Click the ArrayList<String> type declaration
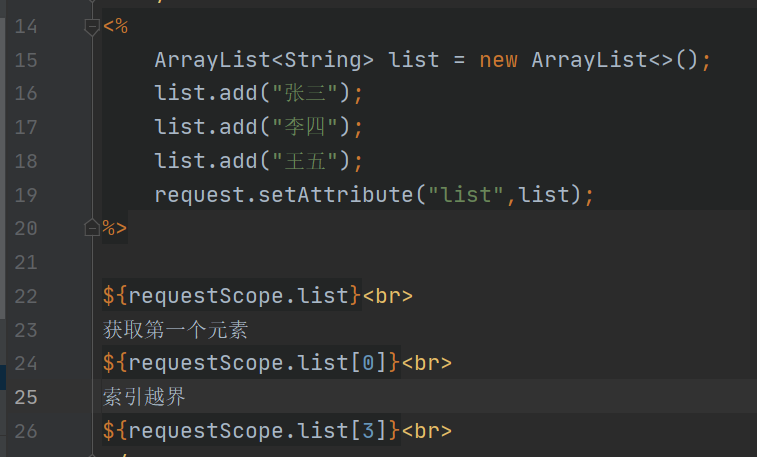757x457 pixels. pos(264,60)
